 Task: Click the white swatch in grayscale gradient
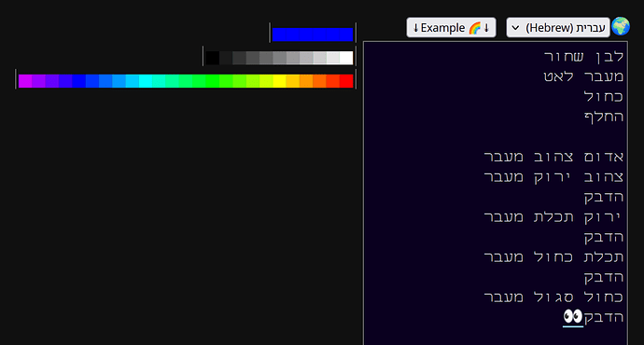coord(346,58)
